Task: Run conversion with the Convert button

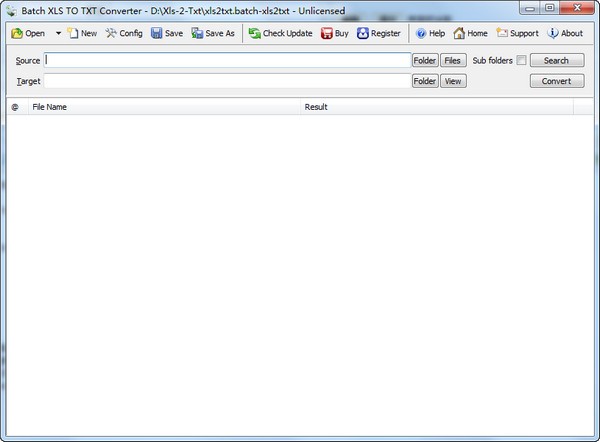Action: pyautogui.click(x=557, y=81)
